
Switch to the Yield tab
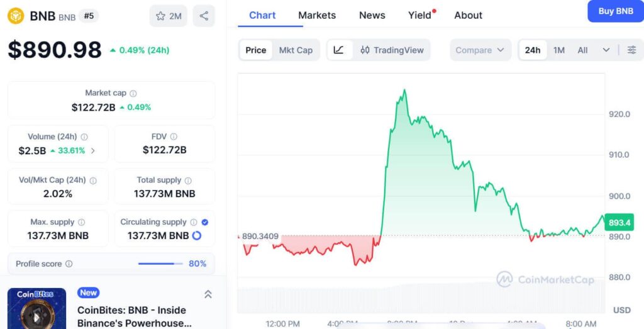pos(419,15)
